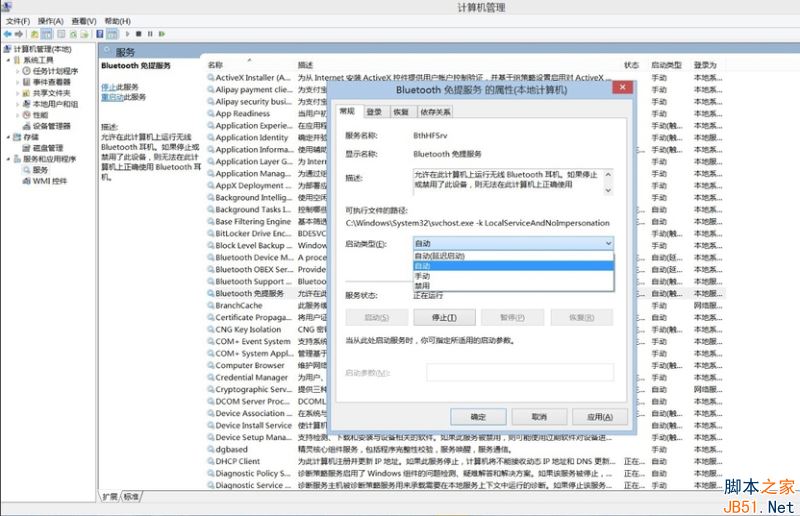The width and height of the screenshot is (800, 516).
Task: Select 事件查看器 in the tree
Action: [52, 82]
